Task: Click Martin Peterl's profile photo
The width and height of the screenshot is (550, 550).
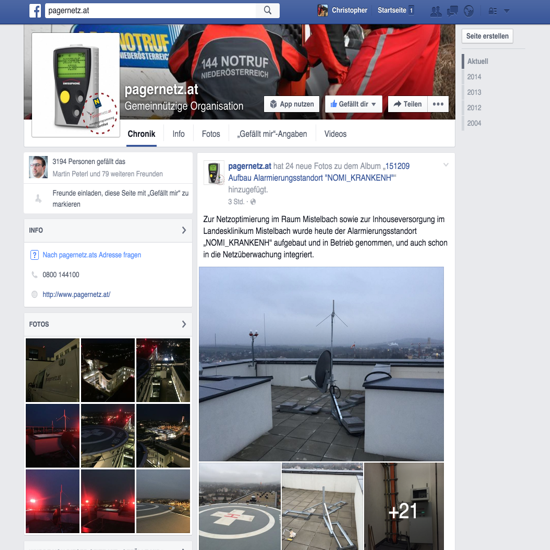Action: point(38,167)
